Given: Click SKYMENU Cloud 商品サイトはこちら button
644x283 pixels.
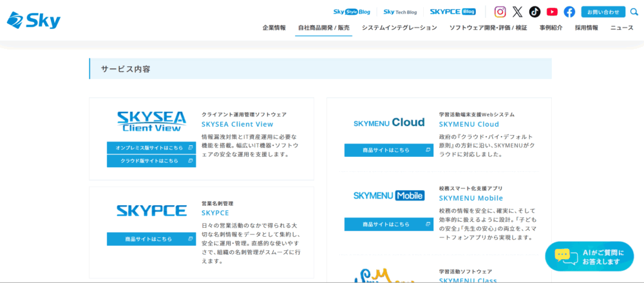Looking at the screenshot, I should pos(389,150).
